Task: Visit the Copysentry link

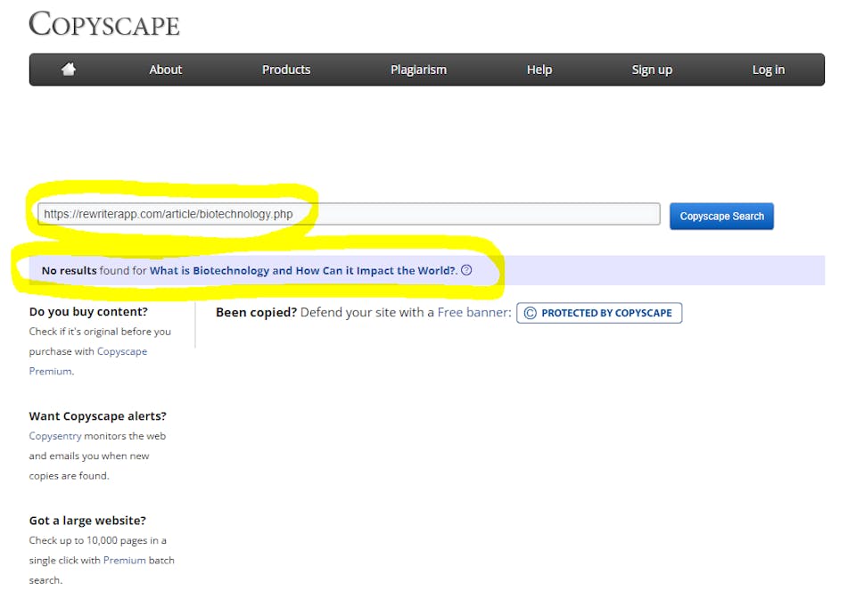Action: pyautogui.click(x=54, y=436)
